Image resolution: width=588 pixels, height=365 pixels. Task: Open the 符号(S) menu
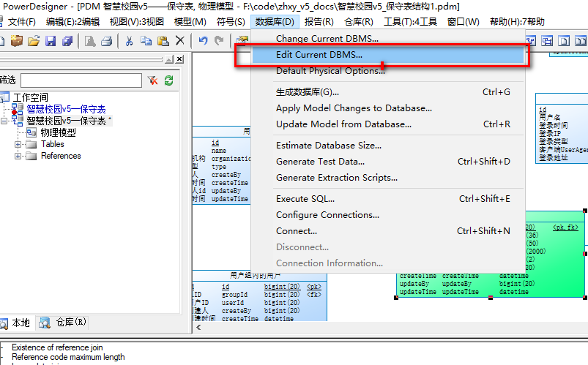[x=231, y=22]
